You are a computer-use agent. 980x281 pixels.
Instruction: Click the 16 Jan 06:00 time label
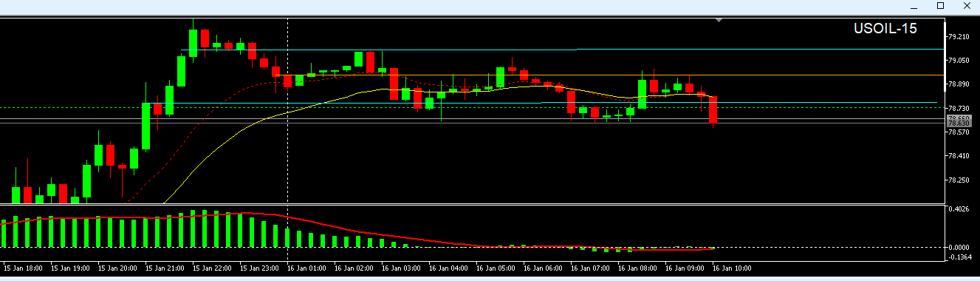(x=543, y=268)
